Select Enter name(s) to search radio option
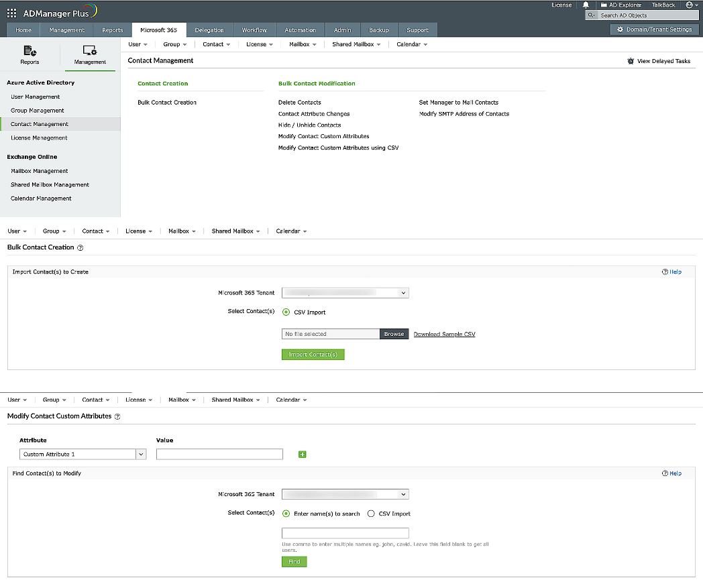Image resolution: width=703 pixels, height=588 pixels. coord(286,514)
